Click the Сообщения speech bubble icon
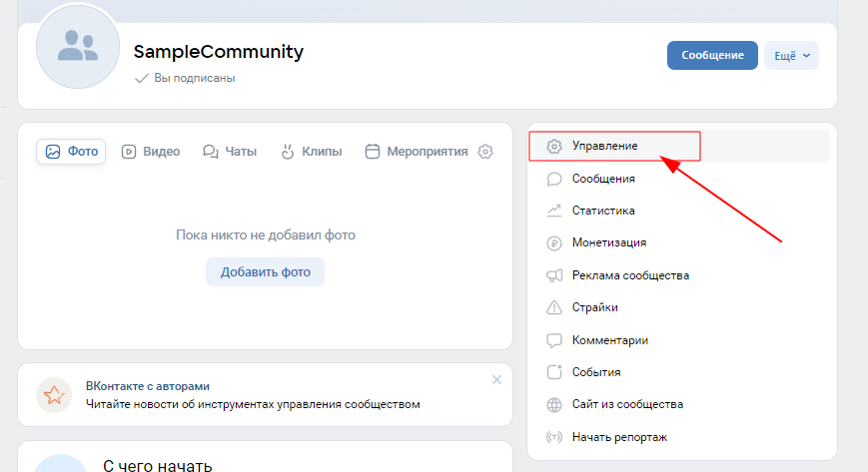 point(554,179)
